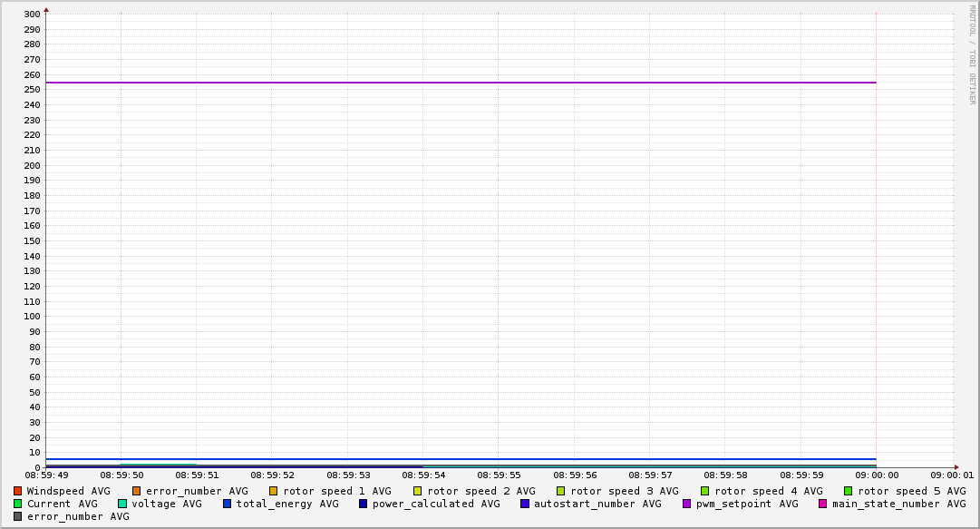
Task: Select the pink main_state_number AVG legend swatch
Action: [x=823, y=504]
